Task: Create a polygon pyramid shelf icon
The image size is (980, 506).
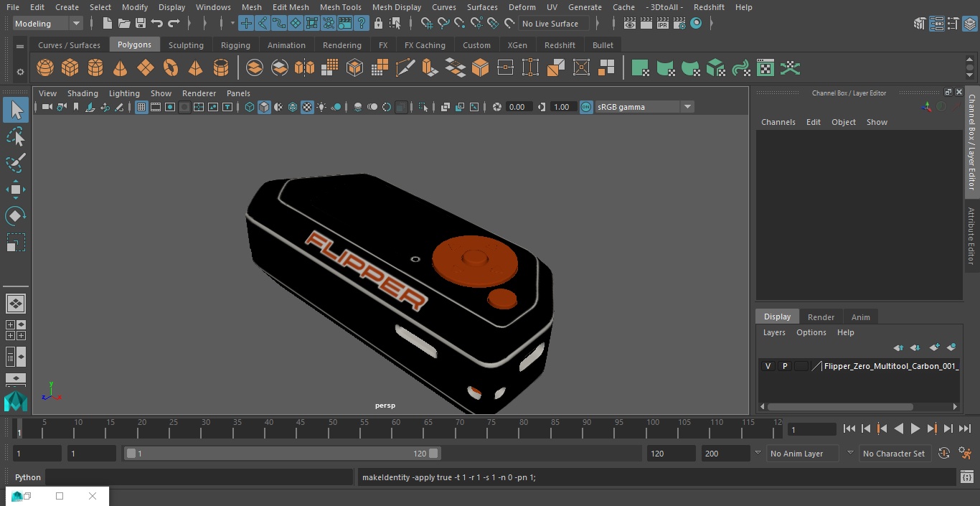Action: click(195, 68)
